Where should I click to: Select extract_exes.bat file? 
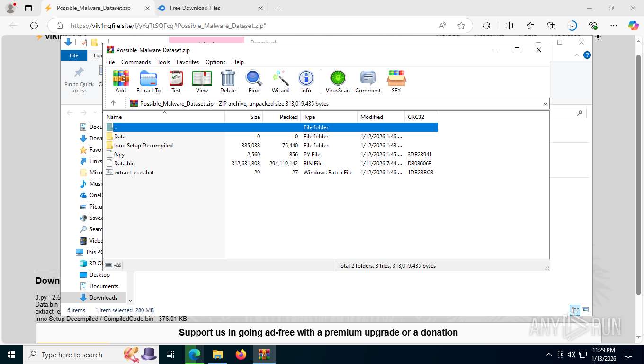click(271, 173)
